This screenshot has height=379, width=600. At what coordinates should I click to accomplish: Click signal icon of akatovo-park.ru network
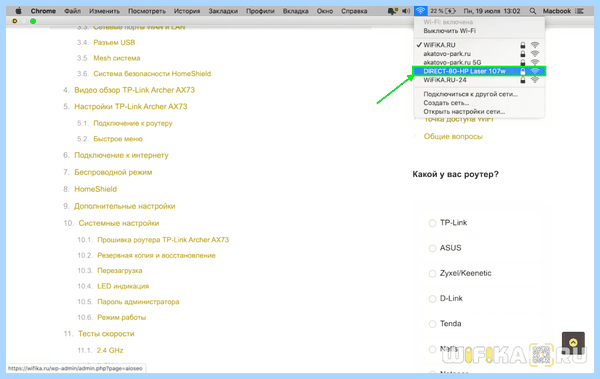pos(535,54)
